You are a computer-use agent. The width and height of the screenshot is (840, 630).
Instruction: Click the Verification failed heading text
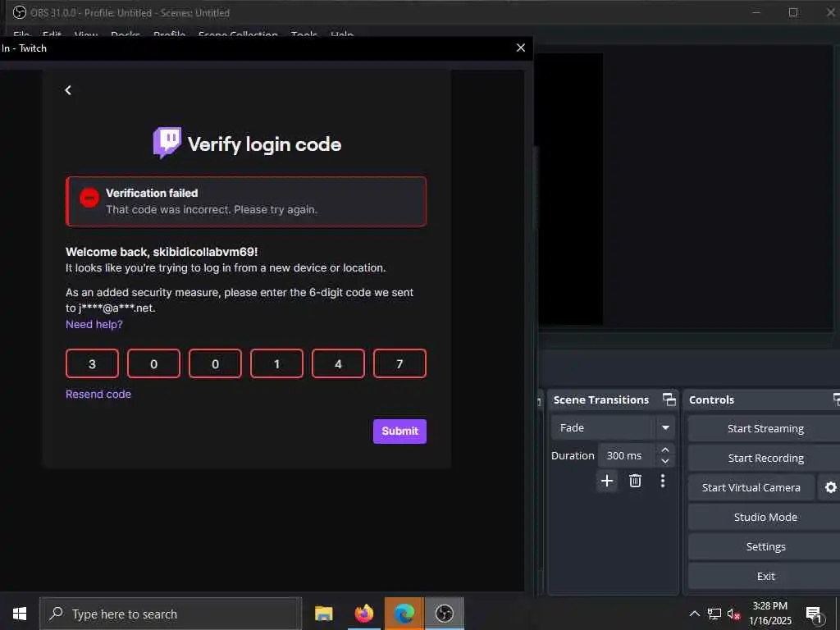pos(152,193)
